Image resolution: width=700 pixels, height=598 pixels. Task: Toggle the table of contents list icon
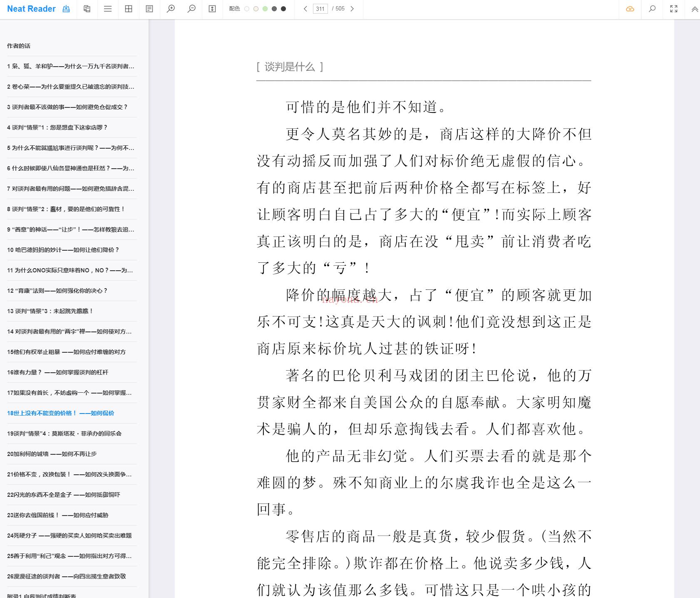108,9
